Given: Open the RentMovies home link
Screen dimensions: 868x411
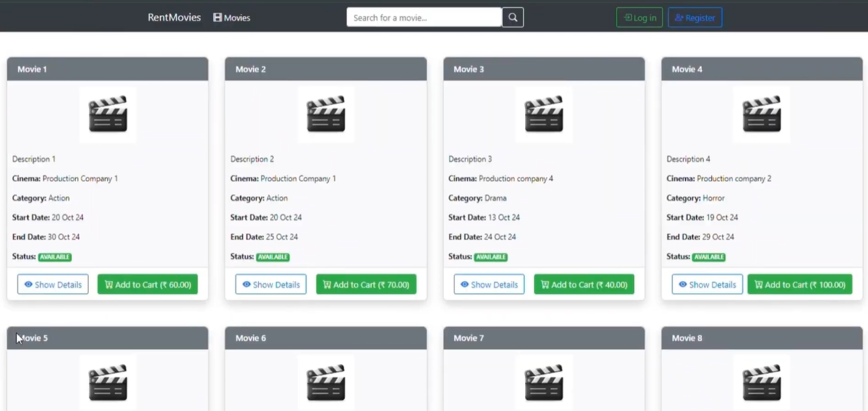Looking at the screenshot, I should point(174,17).
